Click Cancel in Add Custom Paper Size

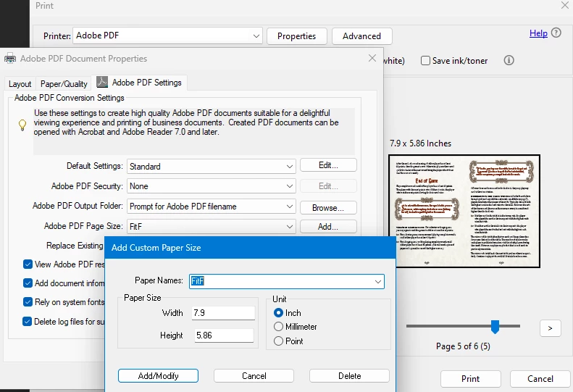[x=254, y=376]
